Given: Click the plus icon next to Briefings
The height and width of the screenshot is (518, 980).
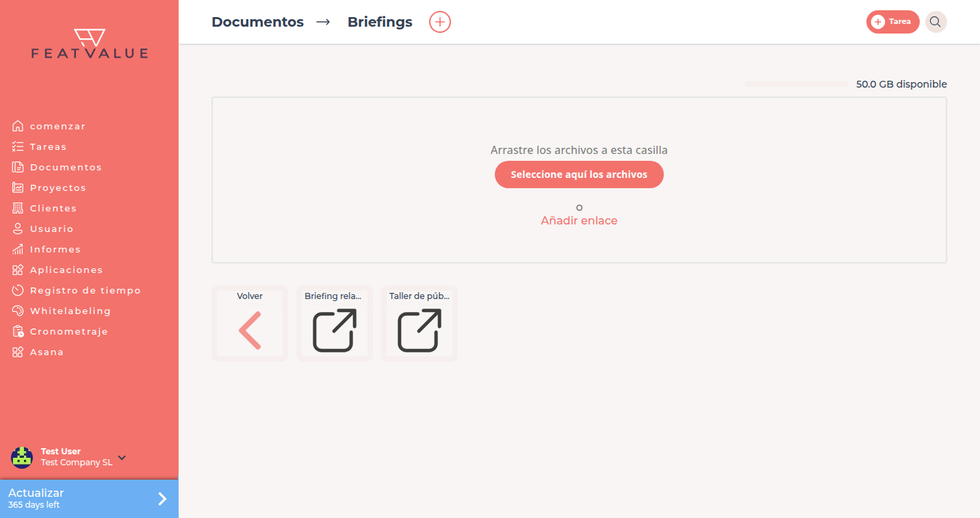Looking at the screenshot, I should click(440, 22).
